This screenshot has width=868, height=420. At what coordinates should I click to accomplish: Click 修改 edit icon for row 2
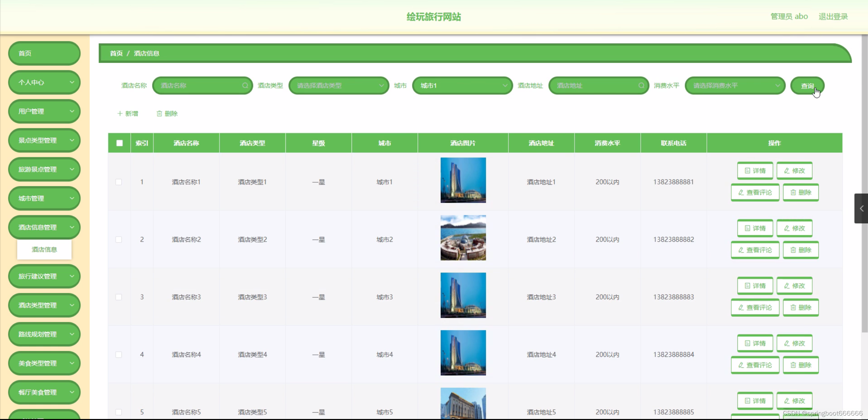pyautogui.click(x=787, y=228)
